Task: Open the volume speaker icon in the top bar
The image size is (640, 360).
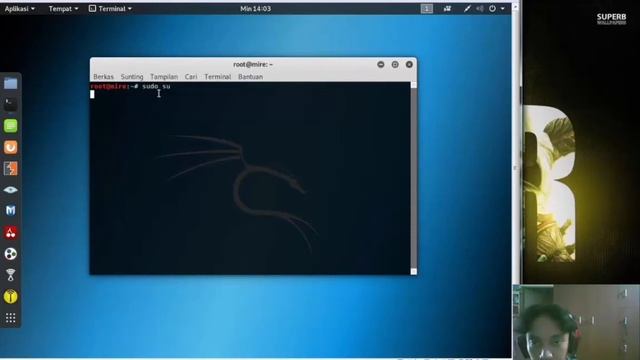Action: [480, 9]
